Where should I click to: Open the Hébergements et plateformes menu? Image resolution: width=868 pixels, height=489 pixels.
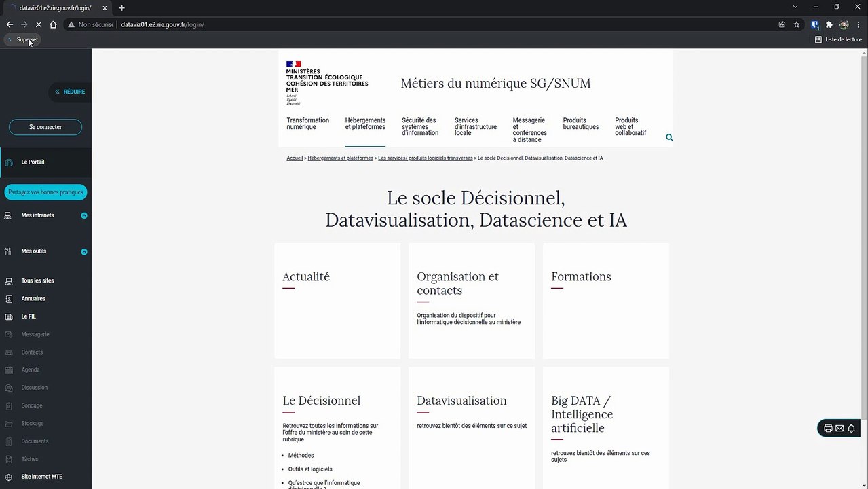point(365,124)
